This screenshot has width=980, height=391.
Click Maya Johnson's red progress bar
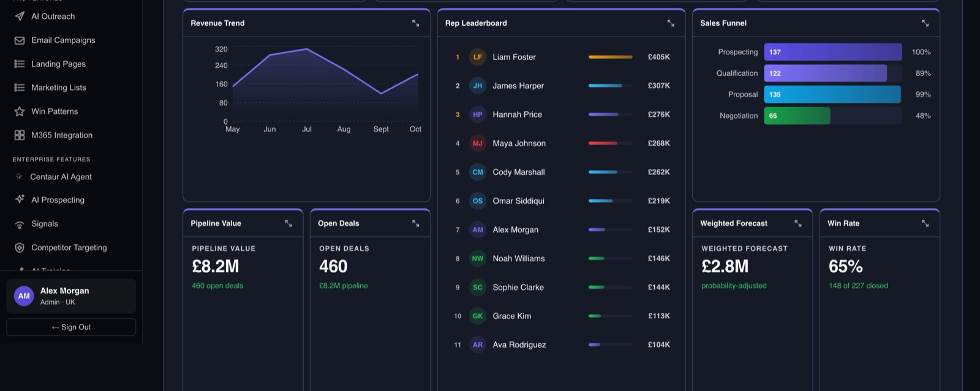[x=603, y=143]
